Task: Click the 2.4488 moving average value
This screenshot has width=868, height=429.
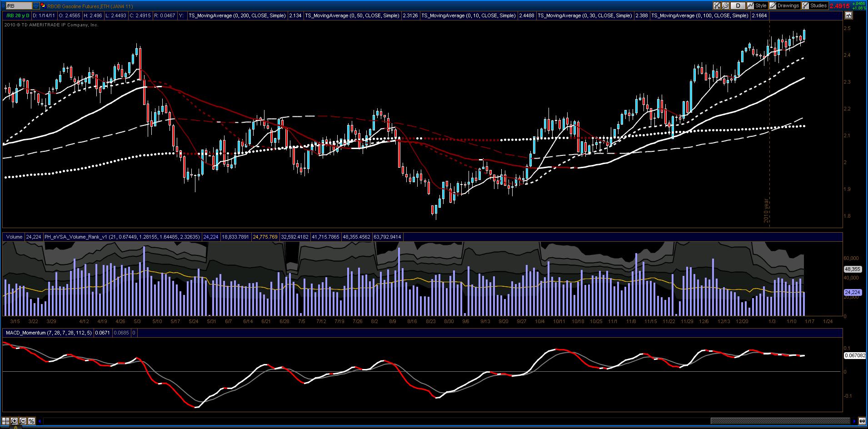Action: (526, 15)
